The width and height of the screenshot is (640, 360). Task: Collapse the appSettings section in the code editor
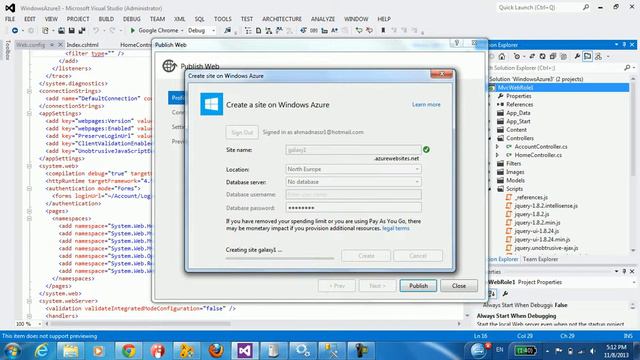pos(29,113)
